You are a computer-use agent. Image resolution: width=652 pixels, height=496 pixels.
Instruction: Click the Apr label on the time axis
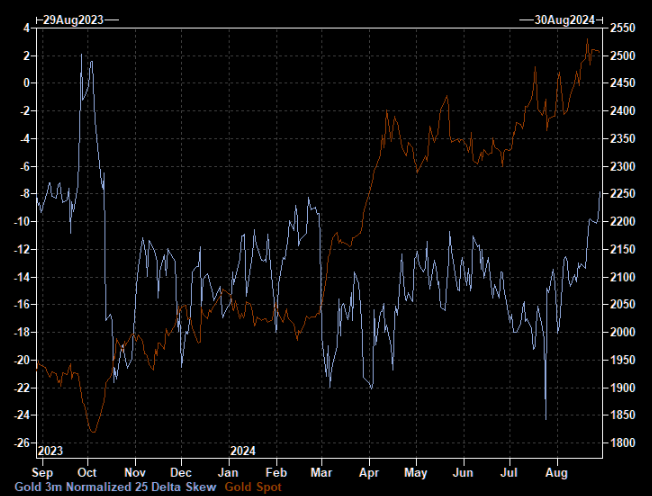pos(369,470)
